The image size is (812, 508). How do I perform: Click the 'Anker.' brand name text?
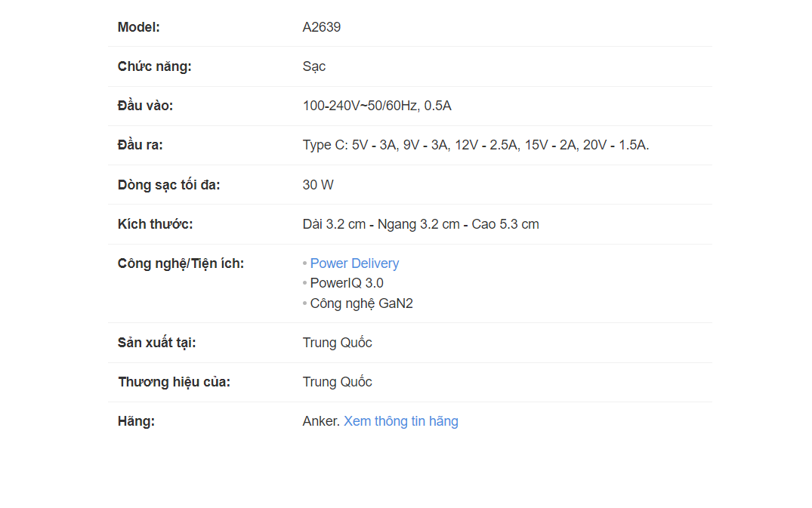click(x=321, y=421)
